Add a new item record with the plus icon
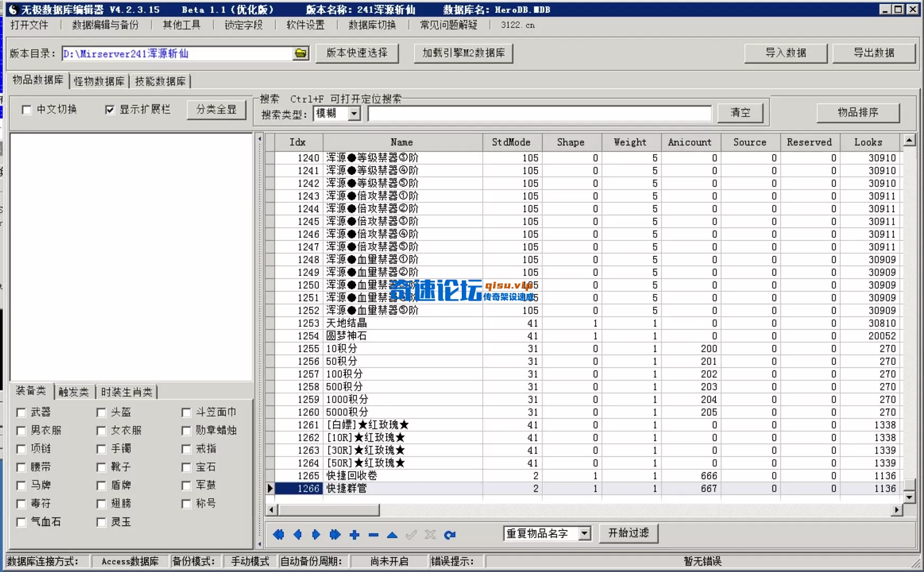924x572 pixels. pos(354,535)
